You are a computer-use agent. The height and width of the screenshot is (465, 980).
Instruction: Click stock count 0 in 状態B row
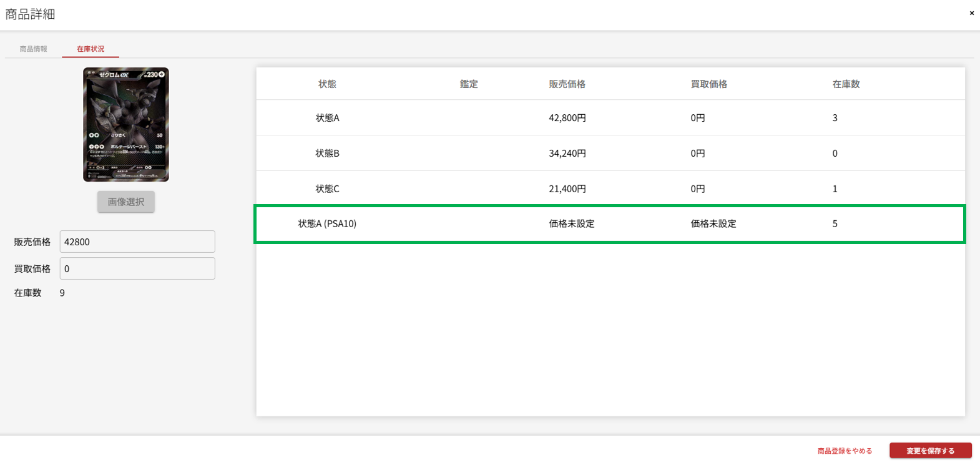pos(835,153)
